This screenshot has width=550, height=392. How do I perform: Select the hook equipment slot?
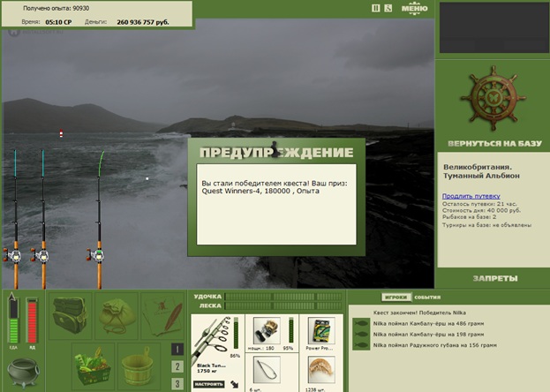267,370
